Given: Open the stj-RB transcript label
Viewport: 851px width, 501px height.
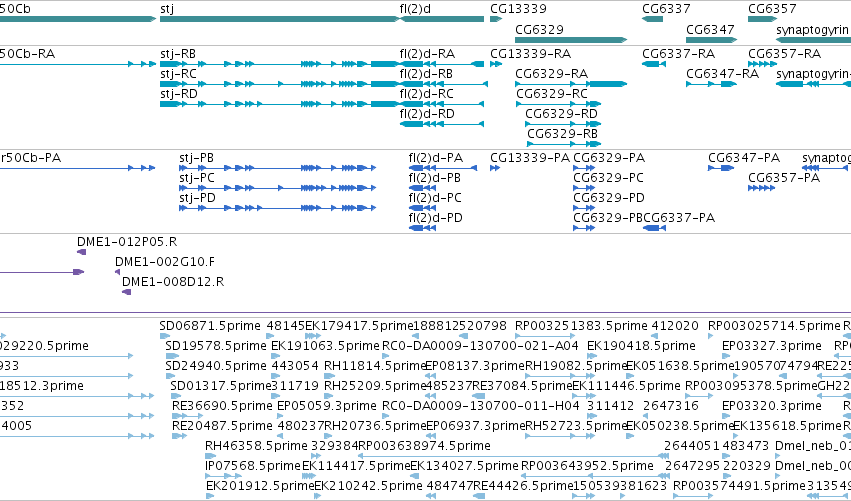Looking at the screenshot, I should click(178, 54).
